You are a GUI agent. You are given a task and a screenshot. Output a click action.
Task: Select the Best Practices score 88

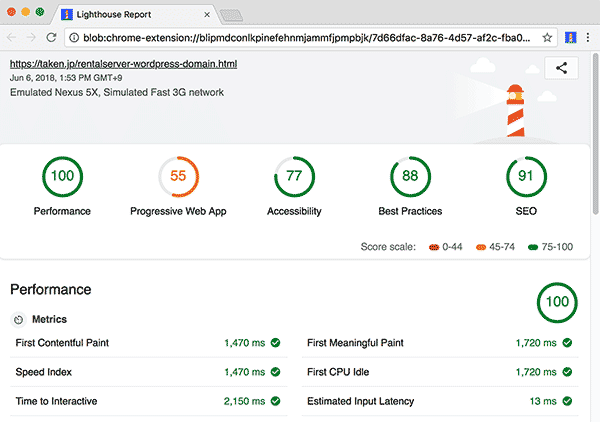coord(410,176)
